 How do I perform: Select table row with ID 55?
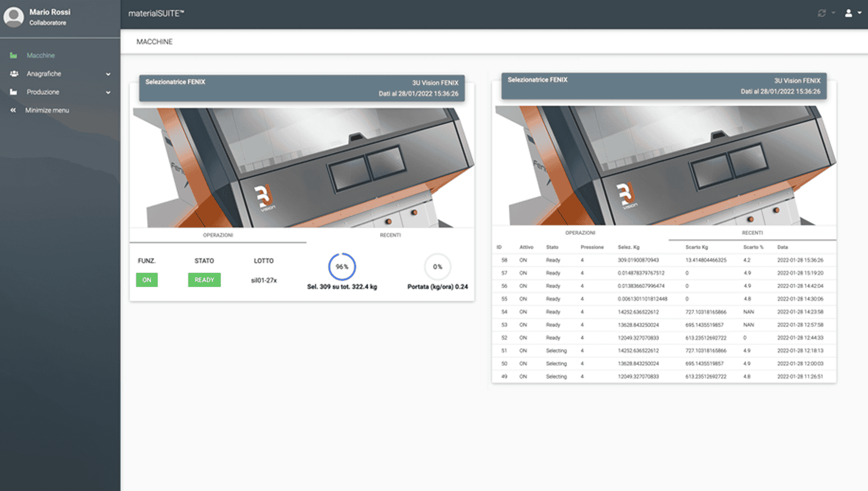pos(664,299)
